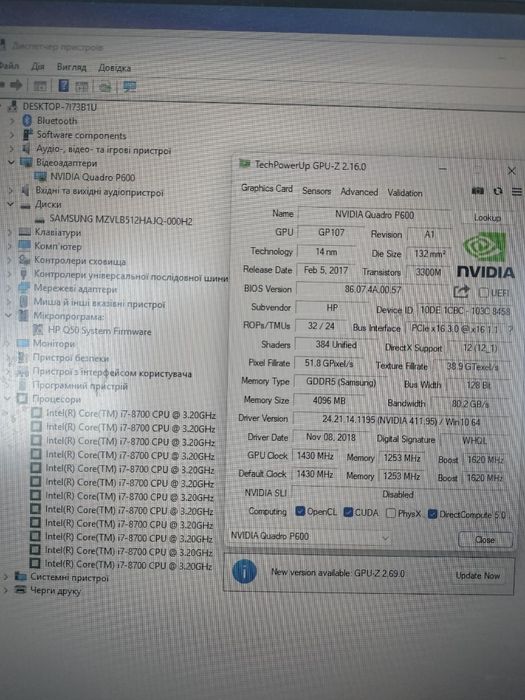525x700 pixels.
Task: Select the Bluetooth icon in the device tree
Action: [x=28, y=121]
